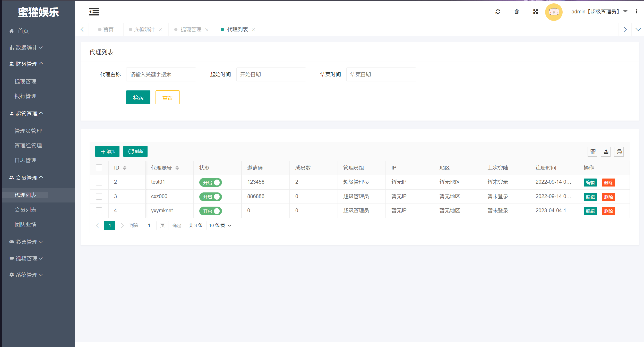Click the 重置 reset button

point(167,97)
